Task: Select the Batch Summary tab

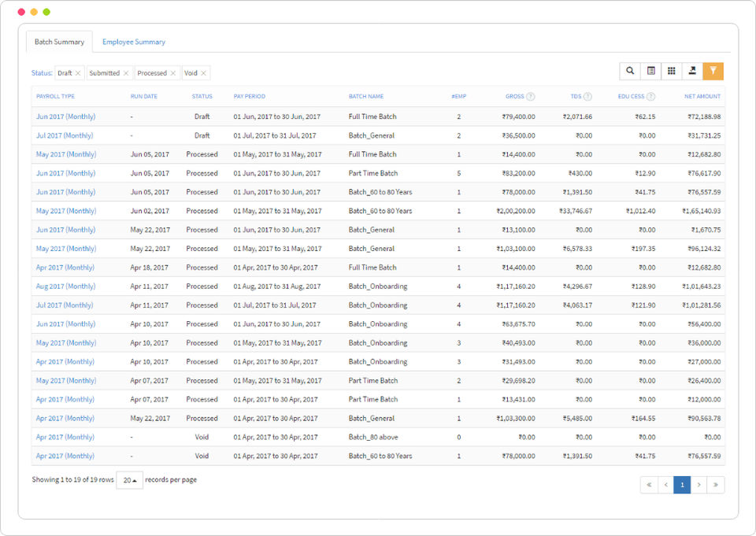Action: [x=59, y=42]
